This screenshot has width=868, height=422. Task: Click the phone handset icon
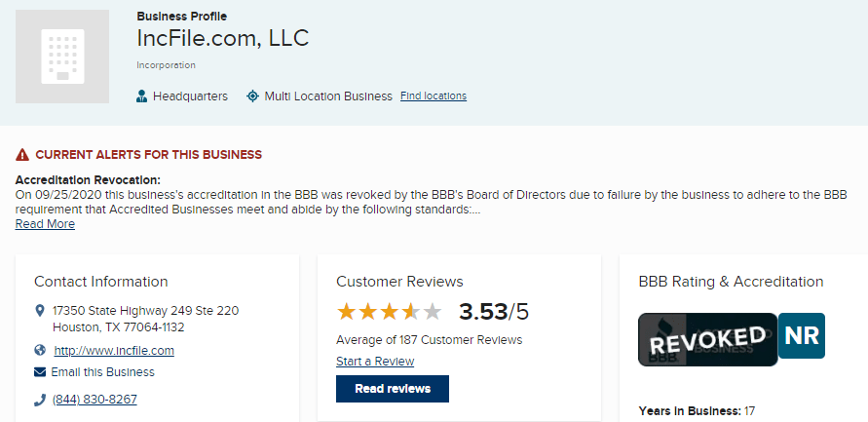[x=39, y=400]
